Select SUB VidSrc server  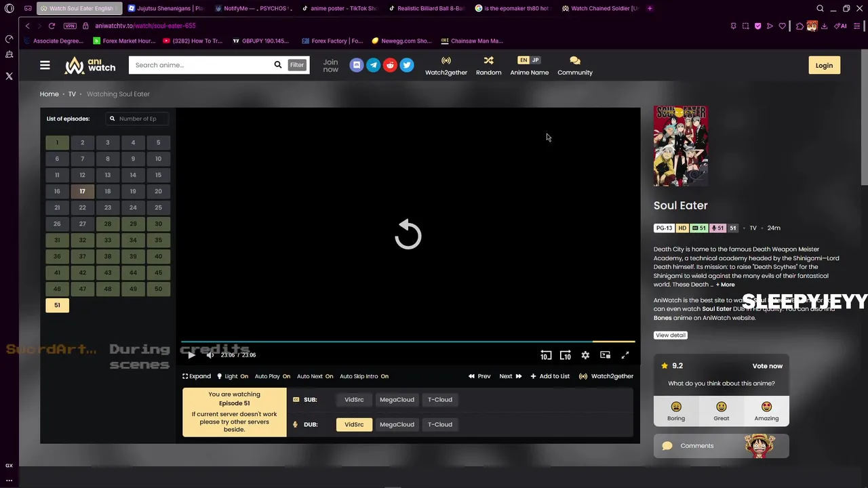click(x=354, y=400)
